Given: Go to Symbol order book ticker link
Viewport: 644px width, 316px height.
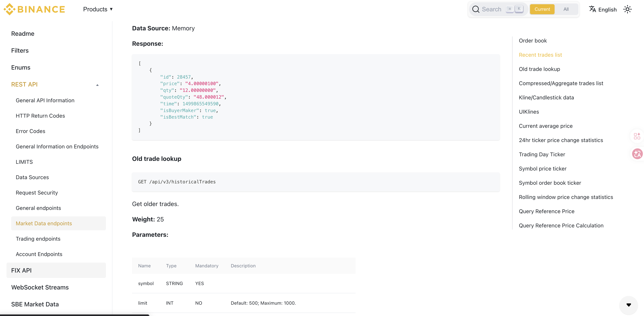Looking at the screenshot, I should coord(550,183).
